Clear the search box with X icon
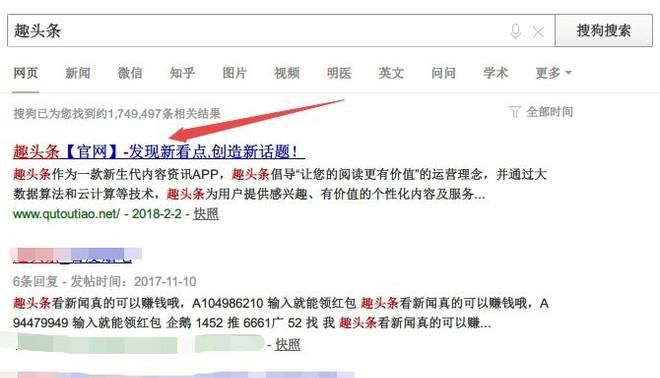The height and width of the screenshot is (378, 660). [x=538, y=32]
